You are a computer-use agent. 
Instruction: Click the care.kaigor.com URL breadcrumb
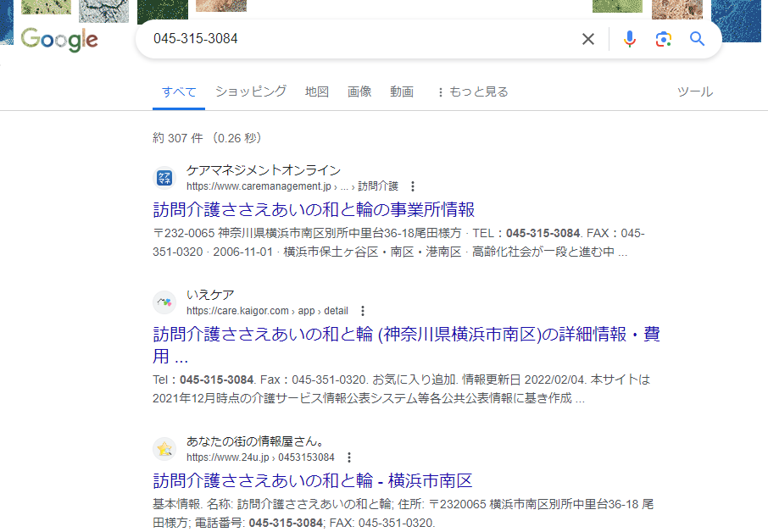(267, 311)
